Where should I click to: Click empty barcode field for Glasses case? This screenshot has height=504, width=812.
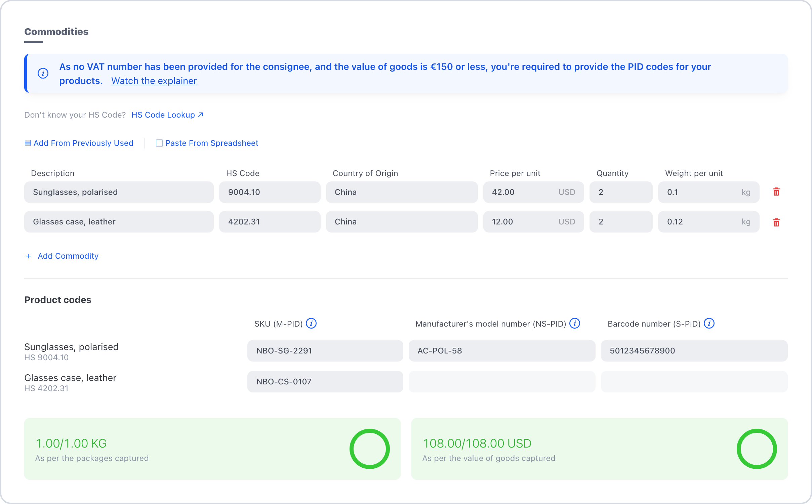coord(694,382)
